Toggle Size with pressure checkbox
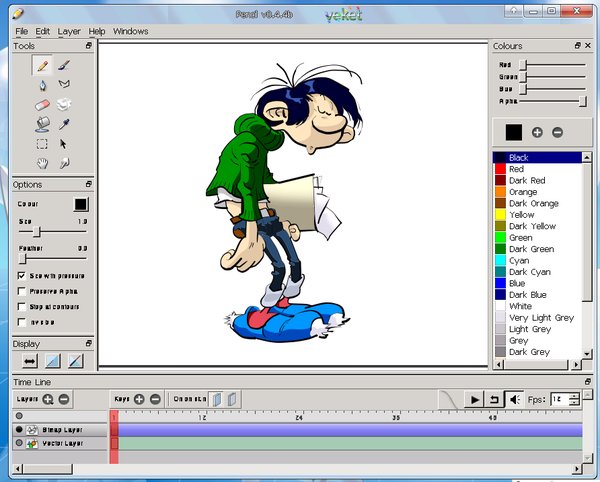 (x=22, y=275)
